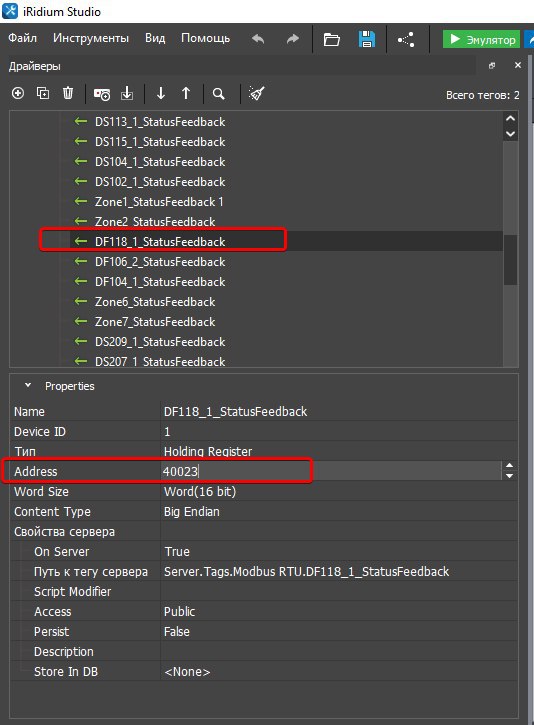Image resolution: width=534 pixels, height=725 pixels.
Task: Select DF104_1_StatusFeedback tag
Action: click(160, 282)
